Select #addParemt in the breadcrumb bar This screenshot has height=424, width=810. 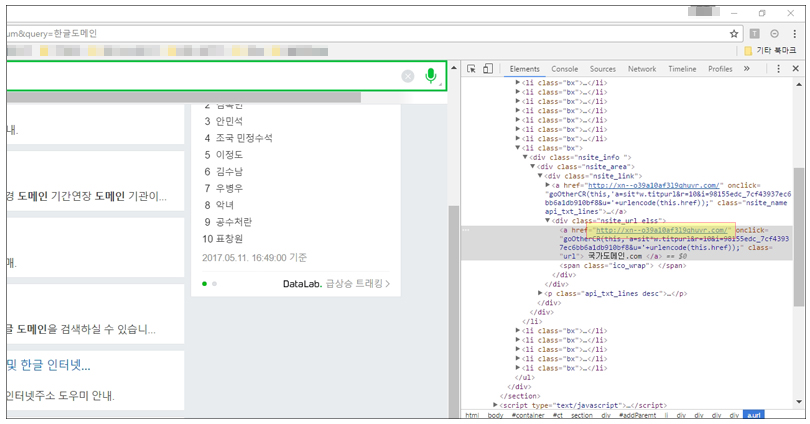(637, 415)
